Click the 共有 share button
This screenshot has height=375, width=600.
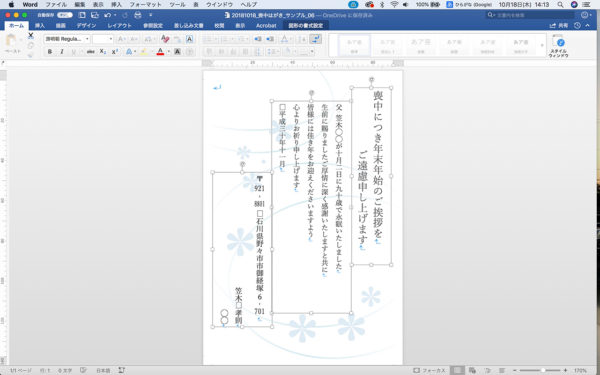(x=559, y=26)
